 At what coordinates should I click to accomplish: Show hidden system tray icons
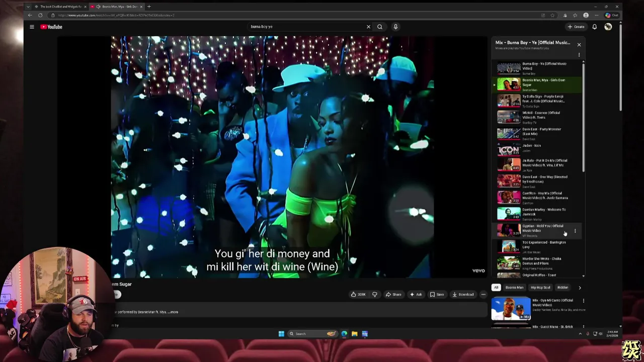coord(580,333)
